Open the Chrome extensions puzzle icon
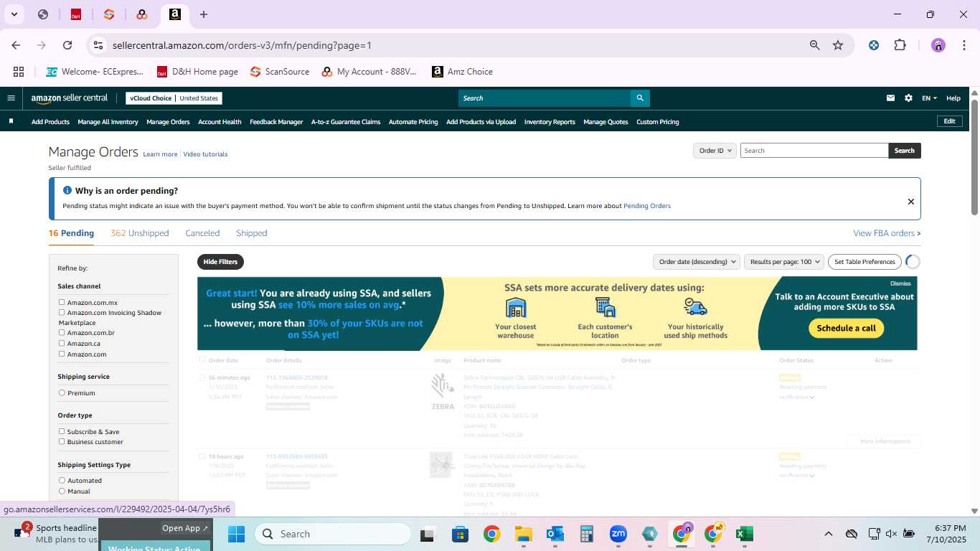Viewport: 980px width, 551px height. coord(900,45)
